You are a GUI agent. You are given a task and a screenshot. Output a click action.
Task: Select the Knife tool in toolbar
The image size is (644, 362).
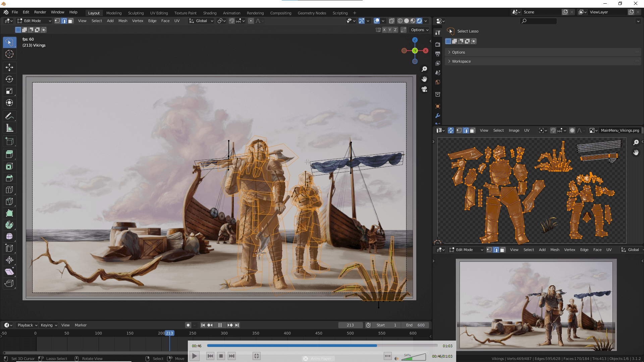coord(9,201)
